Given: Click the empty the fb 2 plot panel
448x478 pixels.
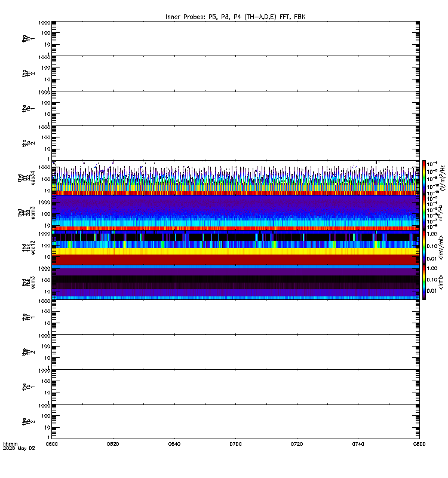Looking at the screenshot, I should pos(235,422).
